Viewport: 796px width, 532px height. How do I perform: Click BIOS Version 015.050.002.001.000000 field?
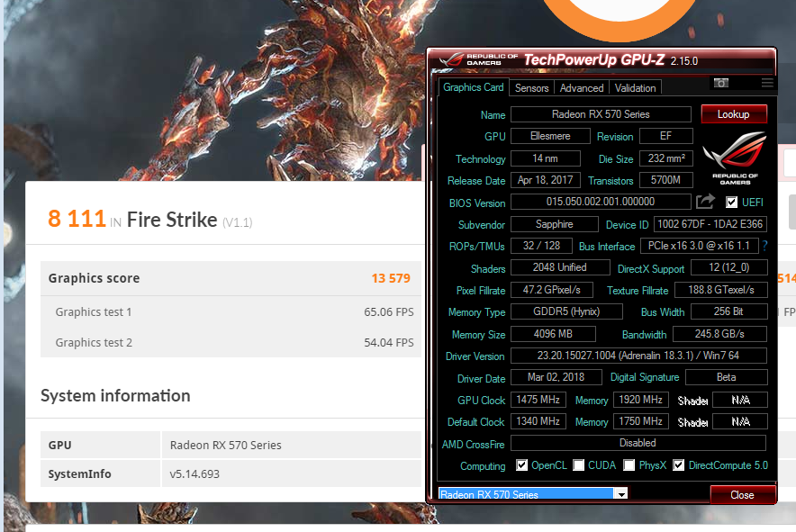tap(601, 202)
